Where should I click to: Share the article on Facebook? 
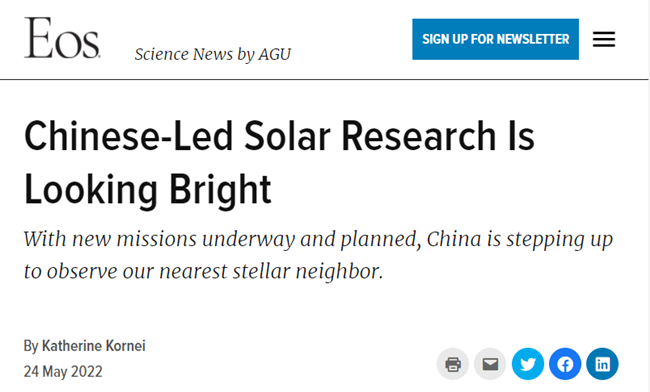(x=565, y=364)
